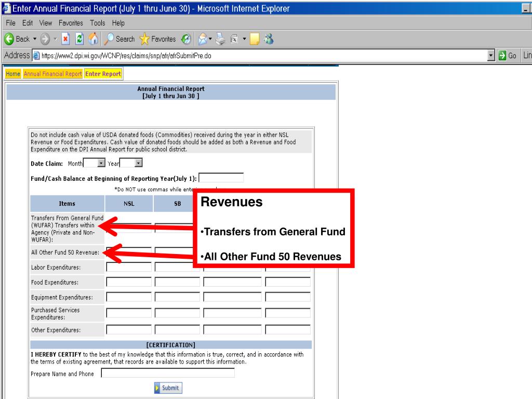Click last column Equipment Expenditures field
Viewport: 532px width, 399px height.
(288, 297)
